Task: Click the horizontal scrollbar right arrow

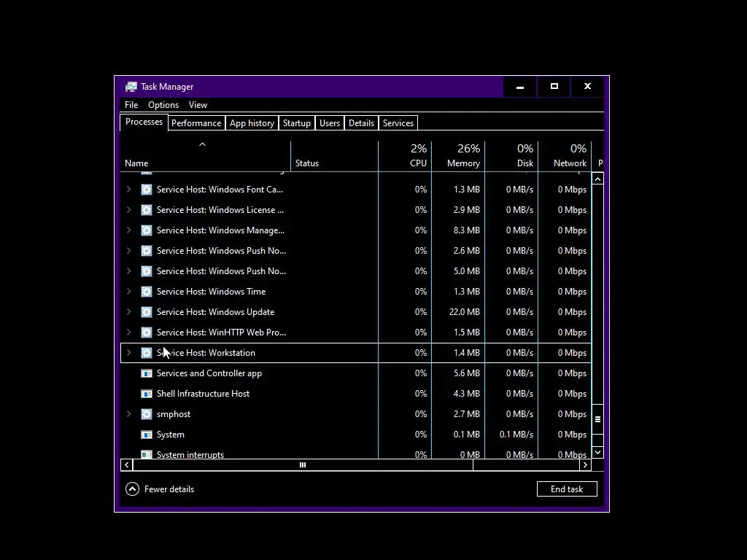Action: 586,465
